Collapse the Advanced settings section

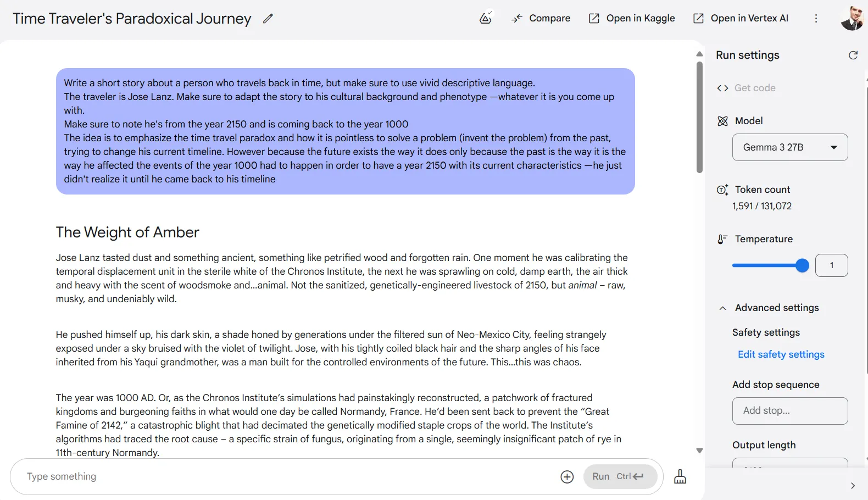tap(723, 308)
